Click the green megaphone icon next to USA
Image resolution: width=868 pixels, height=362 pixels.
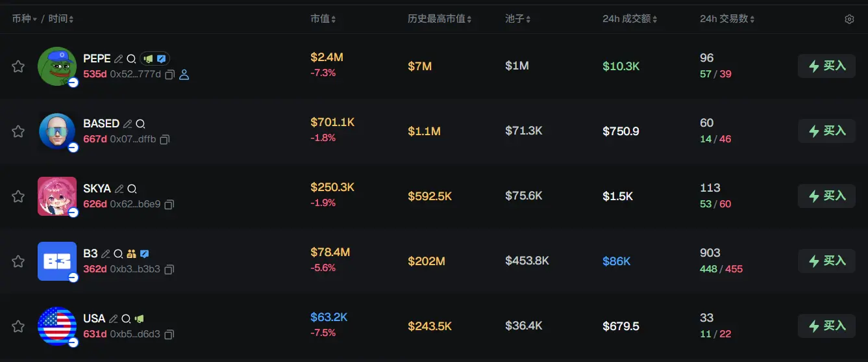(139, 319)
